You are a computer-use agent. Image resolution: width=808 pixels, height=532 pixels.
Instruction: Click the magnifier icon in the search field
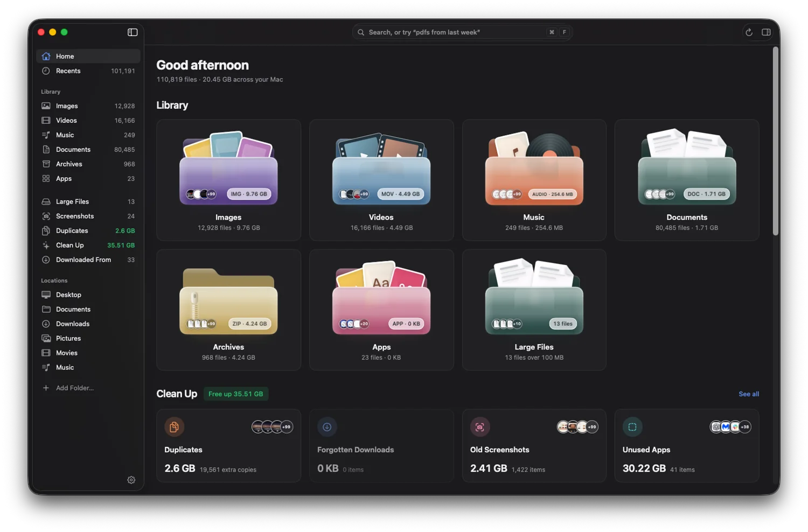point(361,32)
